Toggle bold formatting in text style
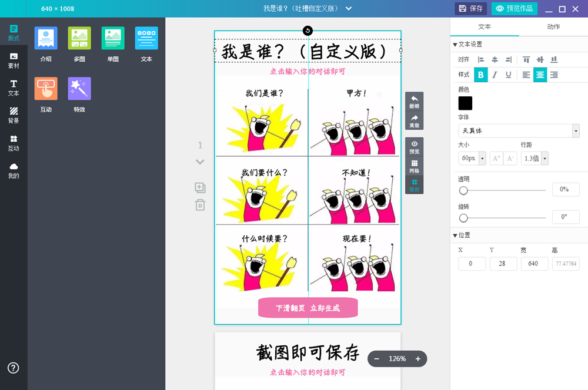The height and width of the screenshot is (390, 588). point(480,75)
